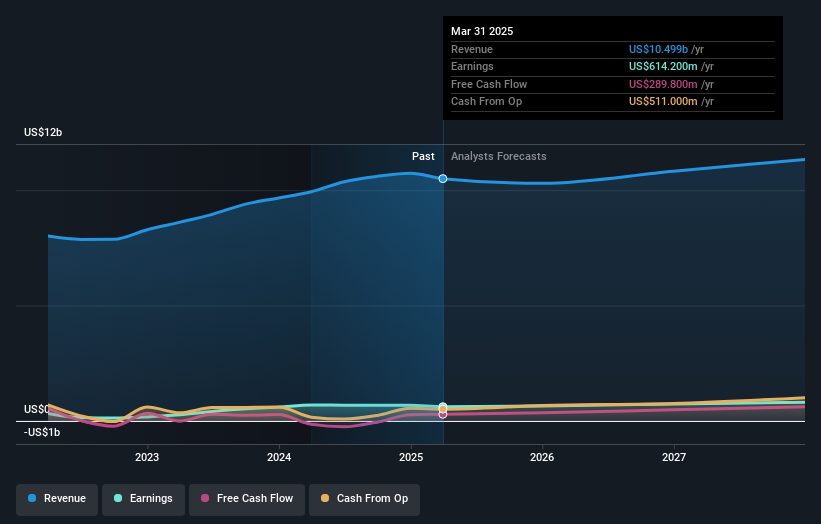Click the pink Free Cash Flow legend dot
Screen dimensions: 821x524
205,498
